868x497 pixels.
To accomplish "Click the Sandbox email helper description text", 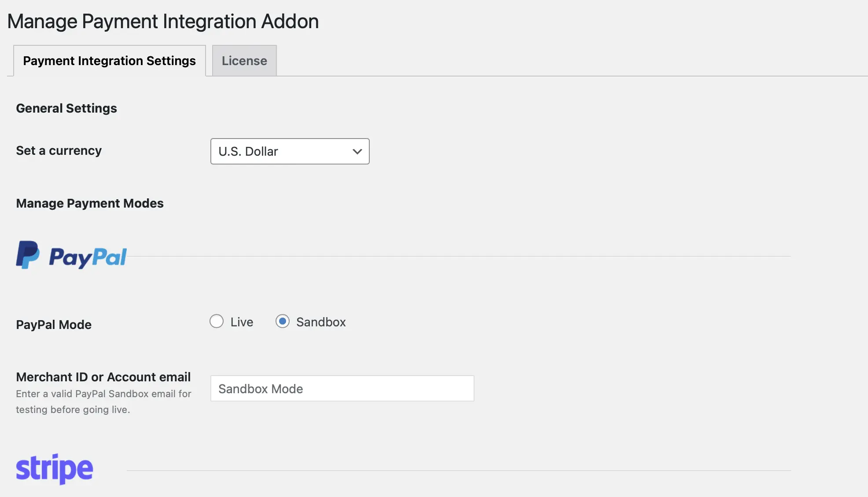I will click(103, 402).
